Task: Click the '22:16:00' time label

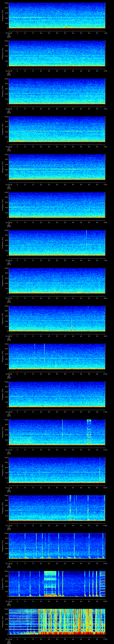Action: tap(9, 639)
